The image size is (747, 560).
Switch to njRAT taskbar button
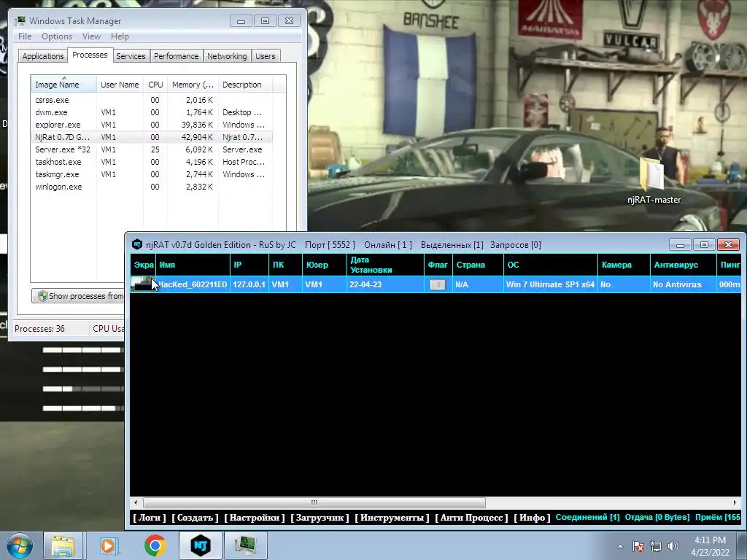[x=200, y=545]
